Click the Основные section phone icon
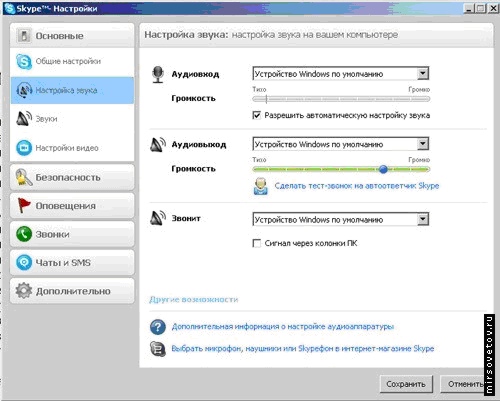Screen dimensions: 500x401 24,35
